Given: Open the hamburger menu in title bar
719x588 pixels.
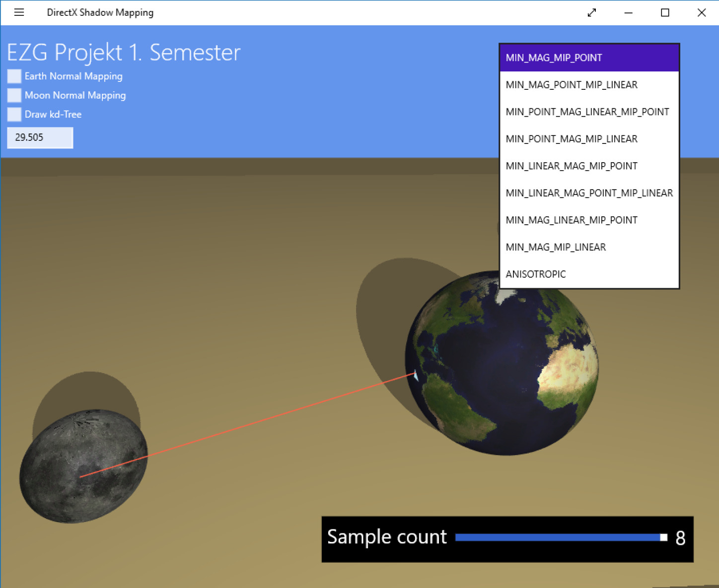Looking at the screenshot, I should point(19,12).
